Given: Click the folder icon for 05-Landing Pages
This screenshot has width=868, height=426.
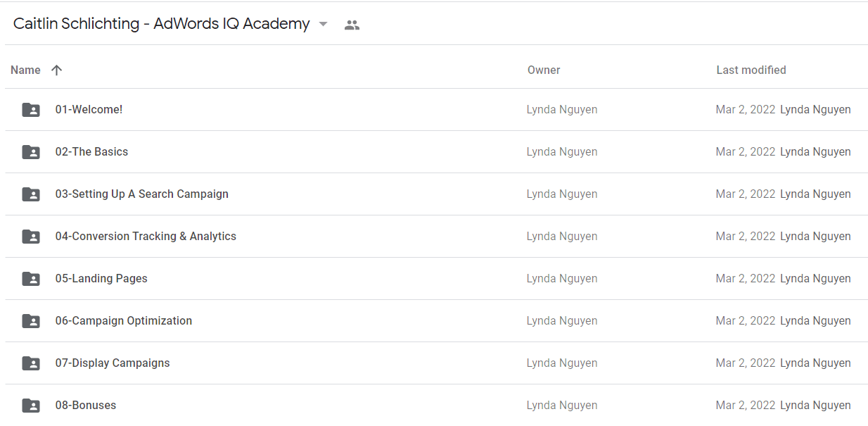Looking at the screenshot, I should click(x=31, y=279).
